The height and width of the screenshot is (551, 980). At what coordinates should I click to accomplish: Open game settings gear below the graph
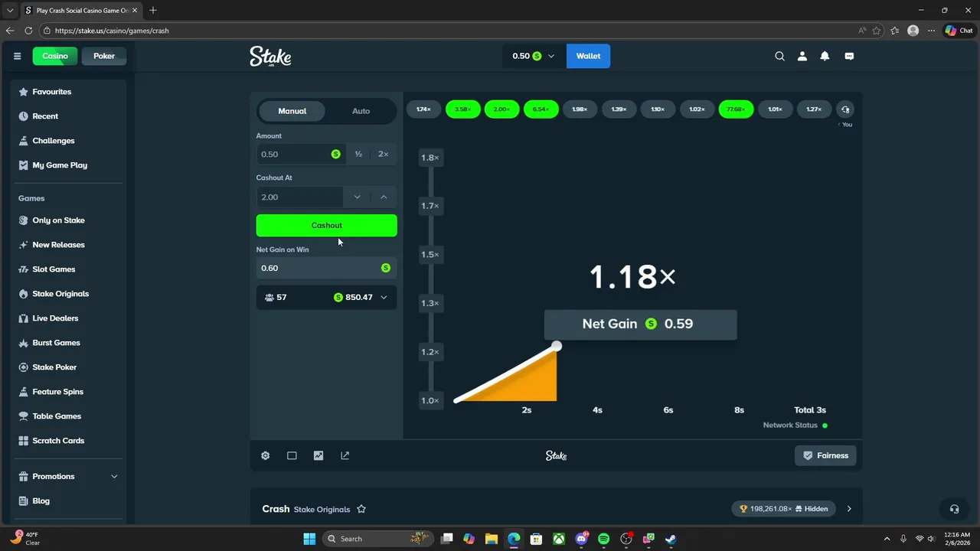(x=265, y=455)
